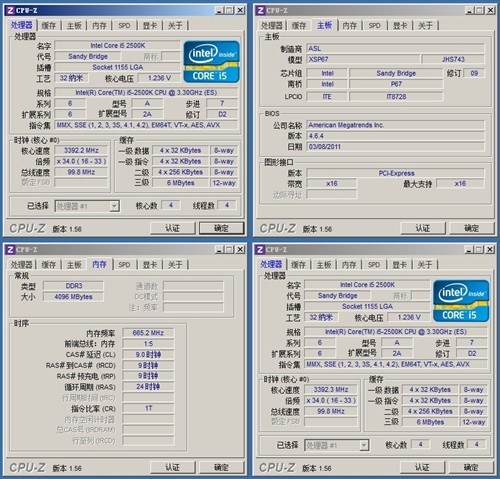
Task: Click 认证 button in bottom-right window
Action: [422, 467]
